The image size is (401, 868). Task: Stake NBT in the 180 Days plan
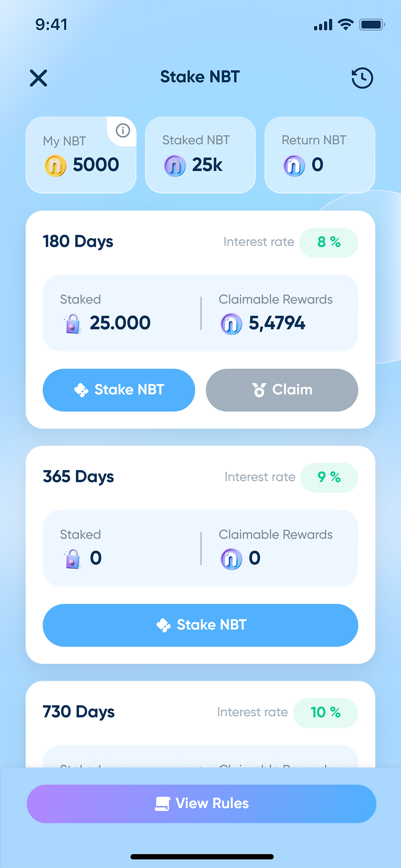[x=119, y=390]
